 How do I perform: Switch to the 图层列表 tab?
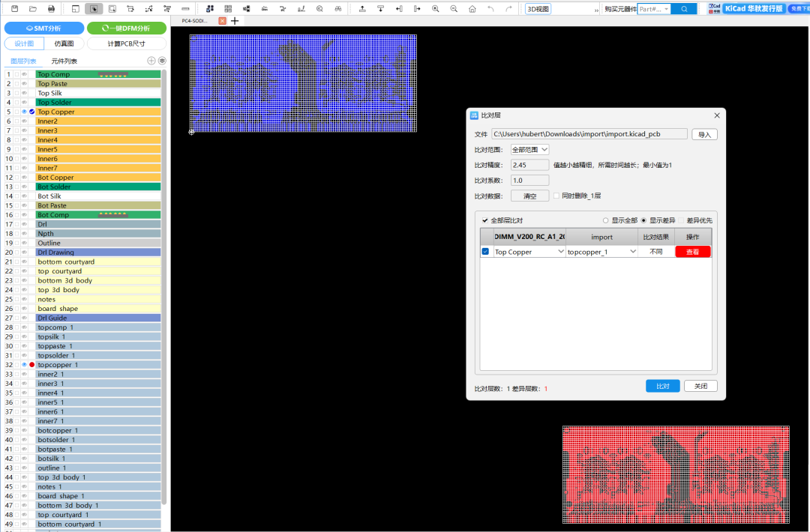pyautogui.click(x=23, y=61)
